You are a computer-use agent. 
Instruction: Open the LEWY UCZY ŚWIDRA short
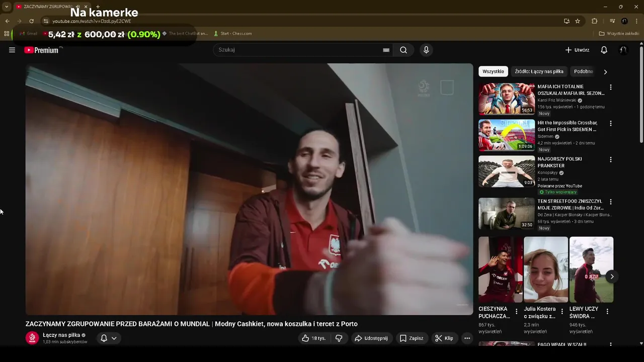(x=591, y=269)
